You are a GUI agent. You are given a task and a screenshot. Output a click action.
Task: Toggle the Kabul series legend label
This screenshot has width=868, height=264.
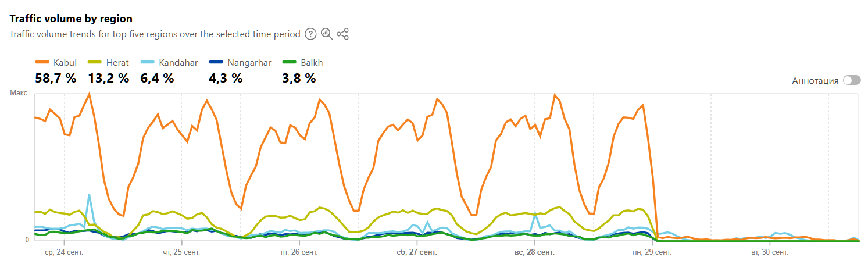coord(65,63)
